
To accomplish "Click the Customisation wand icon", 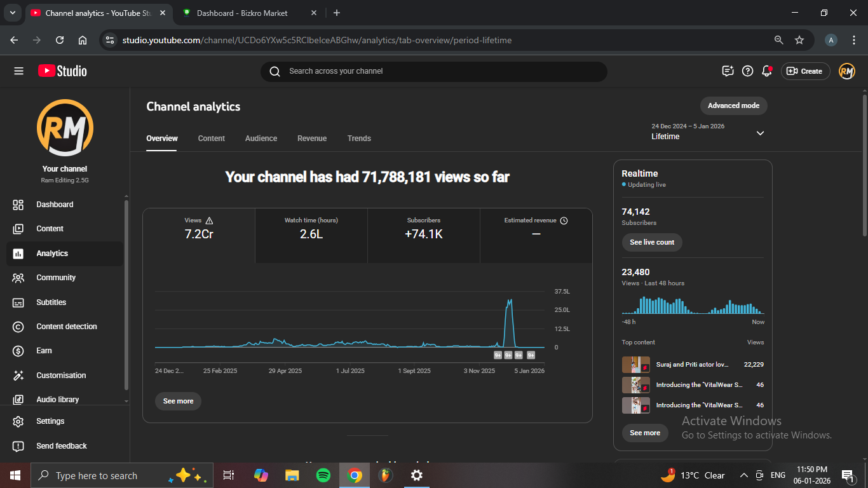I will [18, 376].
